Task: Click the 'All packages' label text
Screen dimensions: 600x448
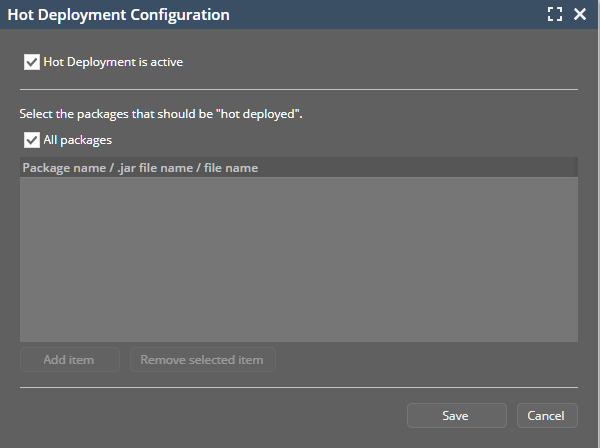Action: [77, 140]
